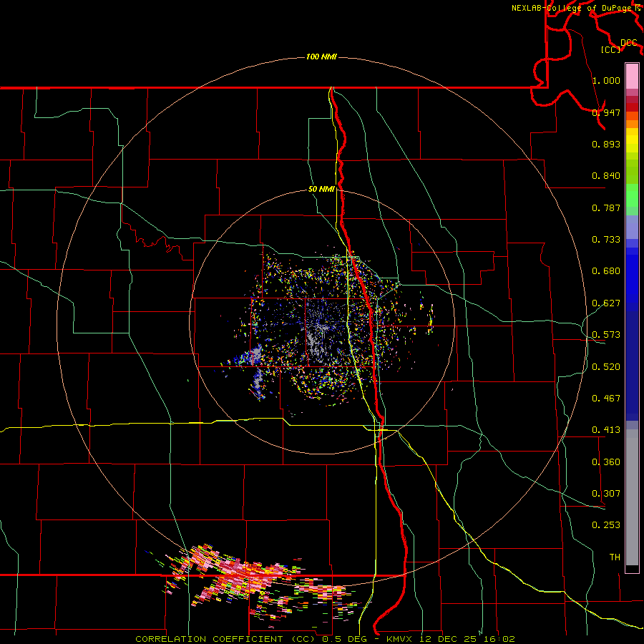The height and width of the screenshot is (644, 644).
Task: Click the 0.893 scale value
Action: tap(606, 144)
